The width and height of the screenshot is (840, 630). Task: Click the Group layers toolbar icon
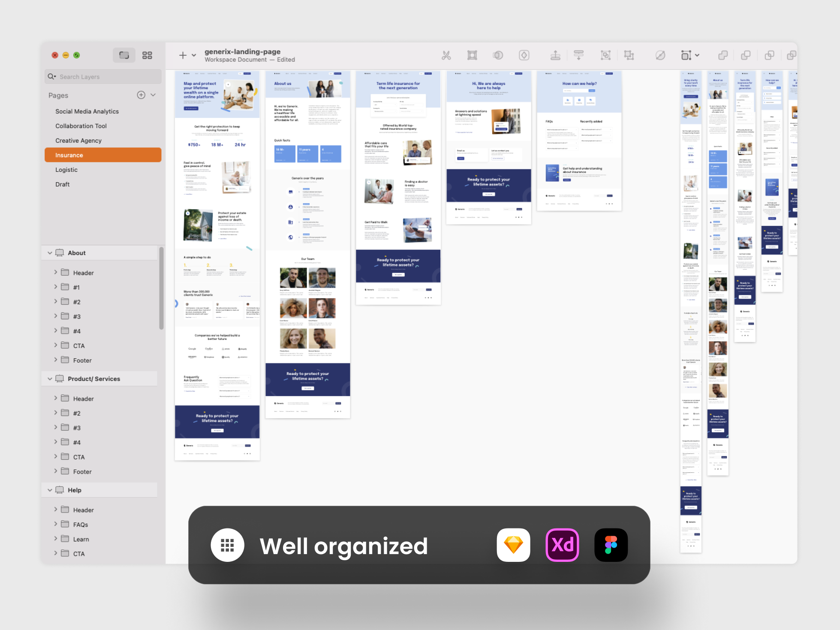(605, 55)
